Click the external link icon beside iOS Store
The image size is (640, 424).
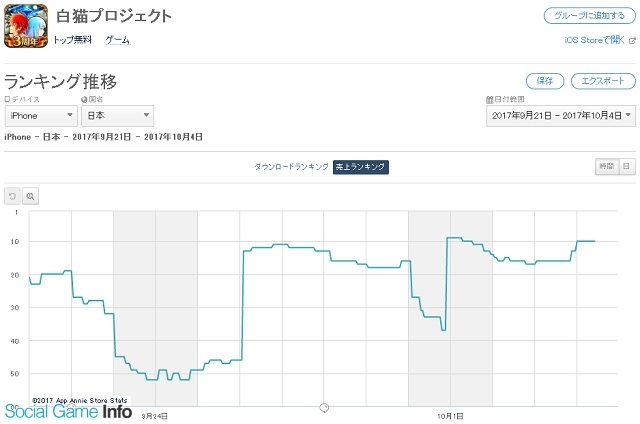pyautogui.click(x=632, y=40)
